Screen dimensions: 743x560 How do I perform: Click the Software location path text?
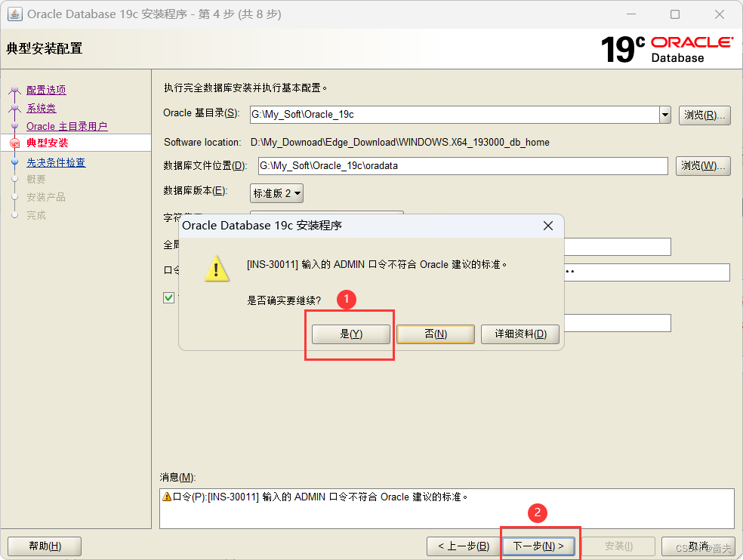[400, 142]
